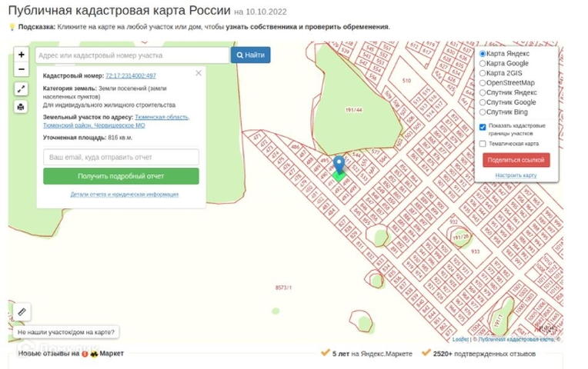Open cadastral number 72:17:2314002:497 link
The width and height of the screenshot is (588, 369).
pos(131,75)
